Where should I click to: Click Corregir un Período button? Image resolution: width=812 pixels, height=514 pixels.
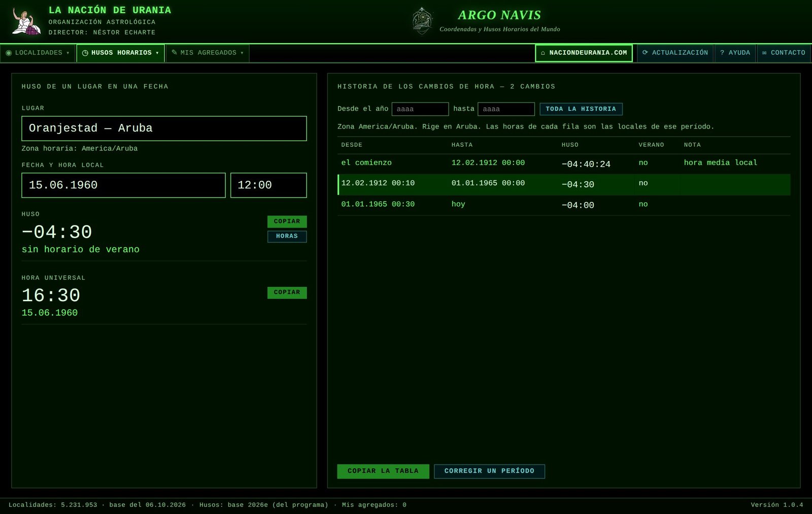489,471
